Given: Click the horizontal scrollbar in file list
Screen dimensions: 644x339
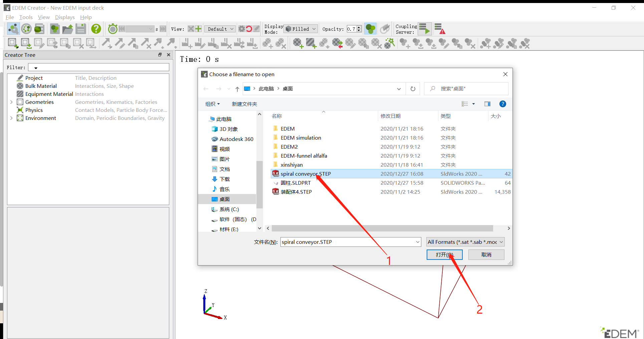Looking at the screenshot, I should click(382, 228).
